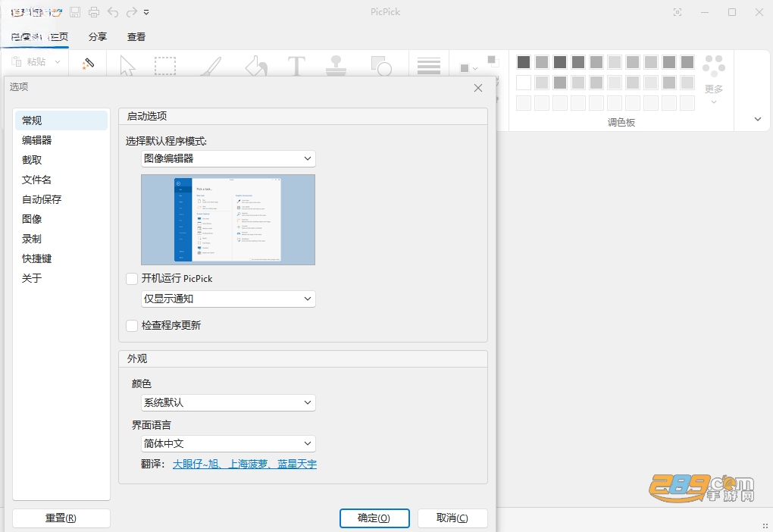The width and height of the screenshot is (773, 532).
Task: Select the Text (T) tool
Action: 296,66
